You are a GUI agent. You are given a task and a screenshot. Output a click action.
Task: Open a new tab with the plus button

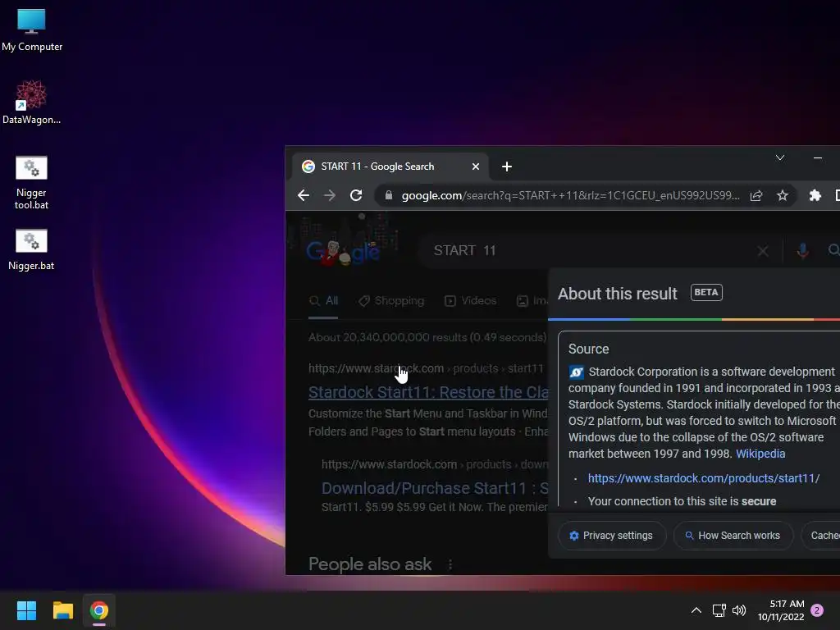coord(507,167)
